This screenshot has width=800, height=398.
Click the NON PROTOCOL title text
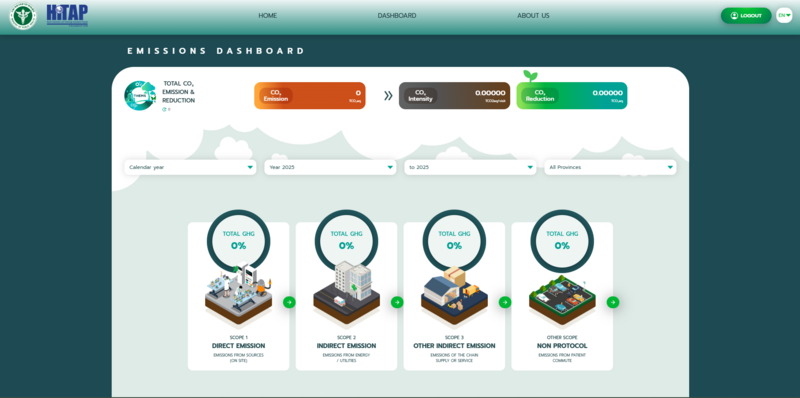tap(562, 346)
